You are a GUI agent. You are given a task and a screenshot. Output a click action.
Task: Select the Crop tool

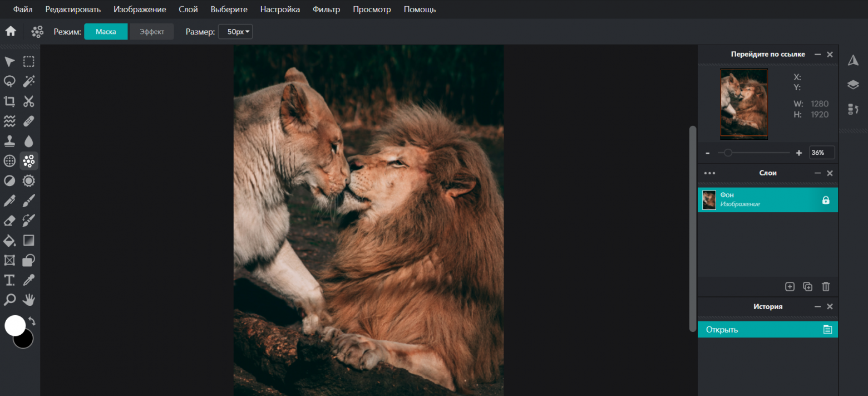[x=9, y=101]
